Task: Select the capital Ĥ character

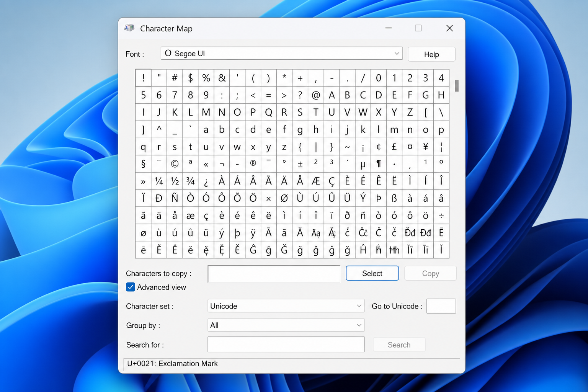Action: click(x=363, y=250)
